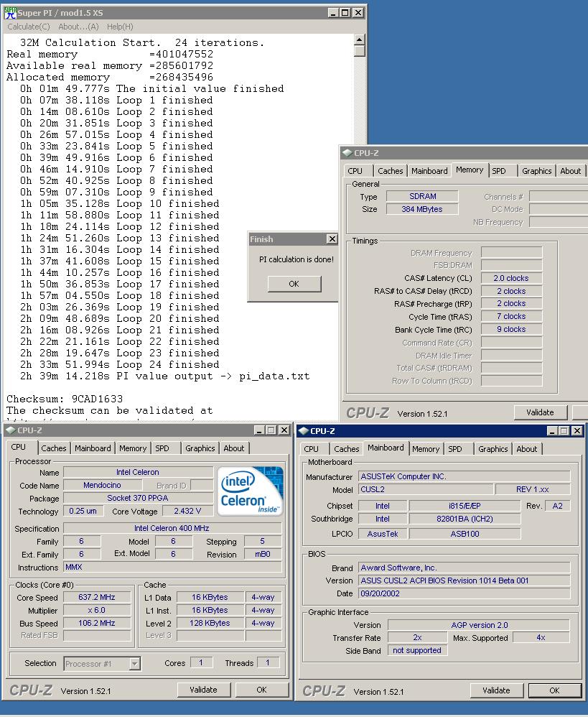Click the CPU-Z icon in the Memory window title bar
Viewport: 588px width, 717px height.
pos(347,153)
